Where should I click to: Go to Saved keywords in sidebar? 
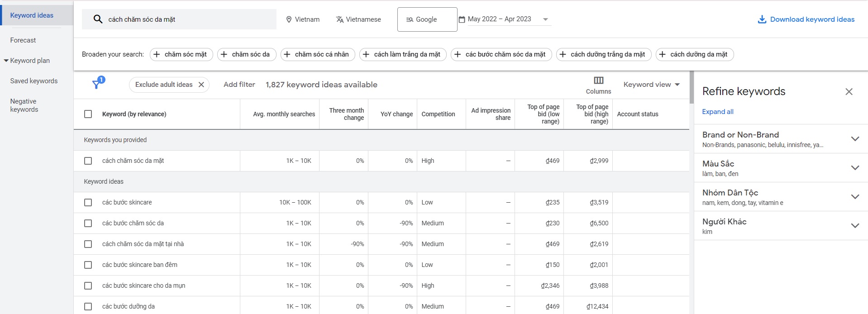[x=34, y=81]
